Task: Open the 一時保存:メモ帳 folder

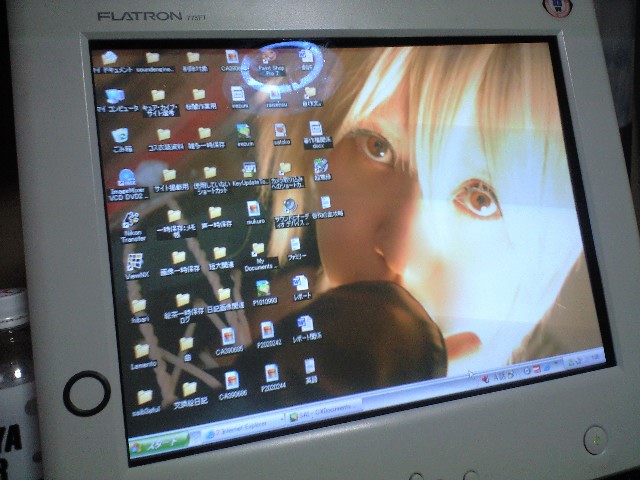Action: pos(176,223)
